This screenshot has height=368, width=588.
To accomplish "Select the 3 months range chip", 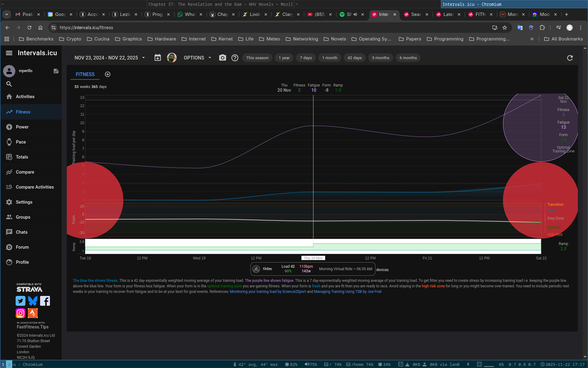I will pyautogui.click(x=380, y=58).
